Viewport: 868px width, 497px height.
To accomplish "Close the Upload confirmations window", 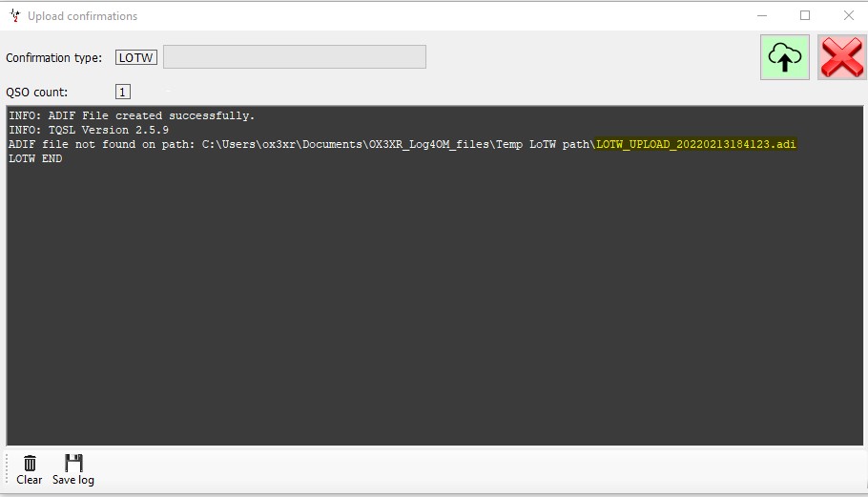I will [849, 15].
